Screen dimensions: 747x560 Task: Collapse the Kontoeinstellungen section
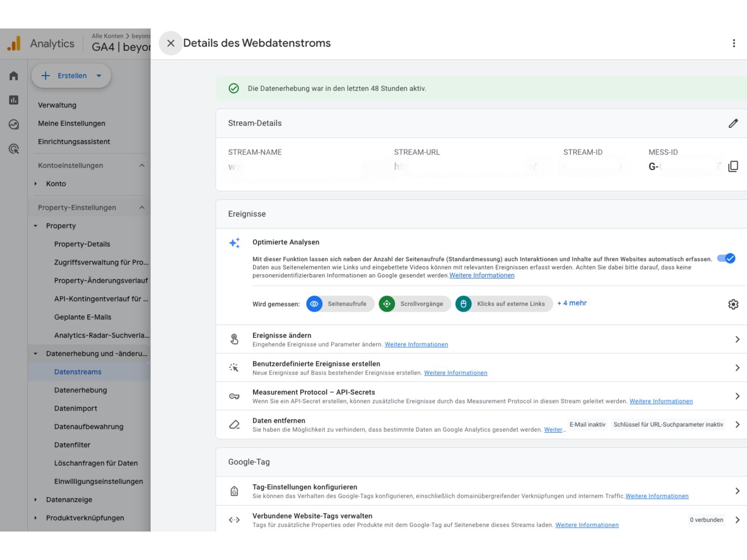(x=142, y=165)
